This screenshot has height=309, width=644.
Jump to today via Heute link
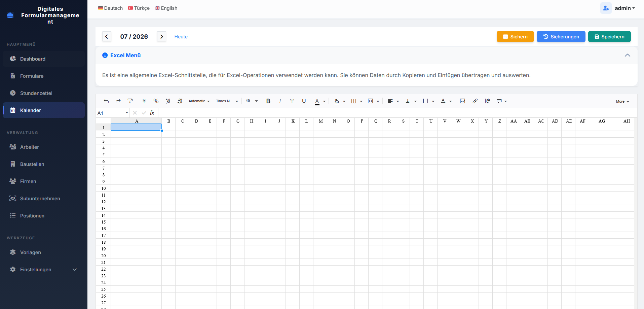pyautogui.click(x=181, y=37)
